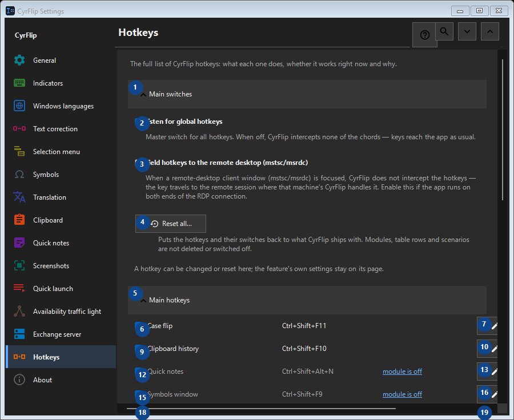The height and width of the screenshot is (420, 514).
Task: Click the horizontal scrollbar at the bottom
Action: coord(261,409)
